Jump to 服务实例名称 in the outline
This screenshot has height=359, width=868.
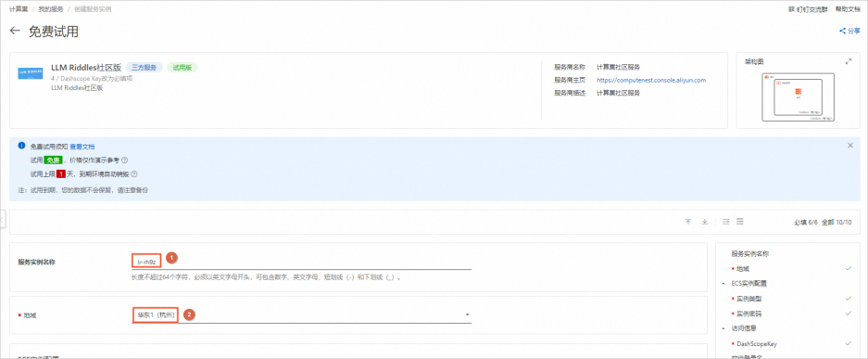tap(750, 254)
